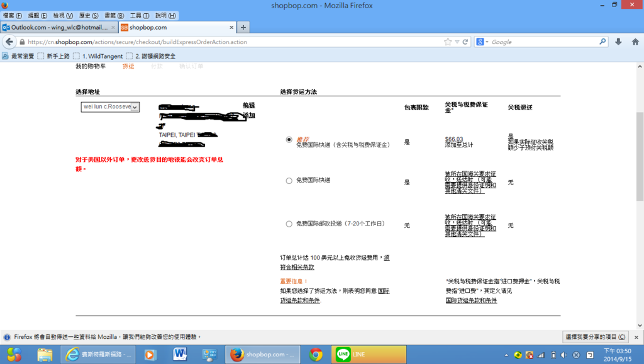
Task: Click the scrollbar up arrow
Action: coord(640,66)
